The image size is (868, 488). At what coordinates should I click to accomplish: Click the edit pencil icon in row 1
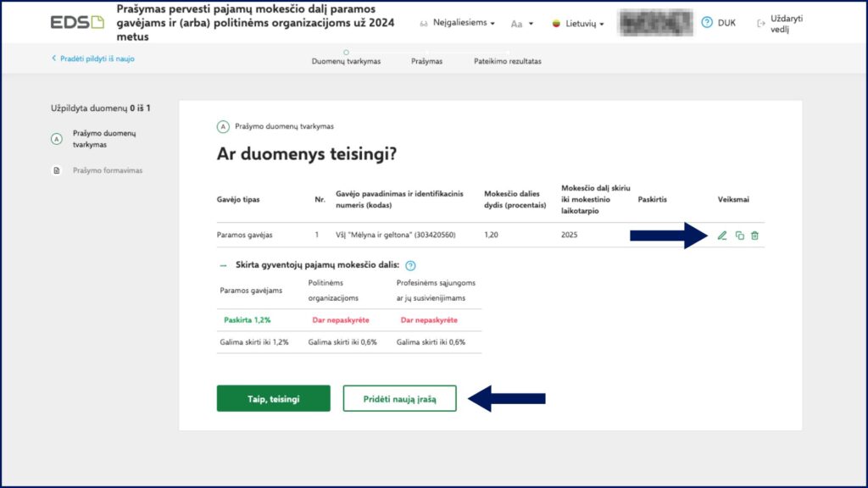click(722, 236)
